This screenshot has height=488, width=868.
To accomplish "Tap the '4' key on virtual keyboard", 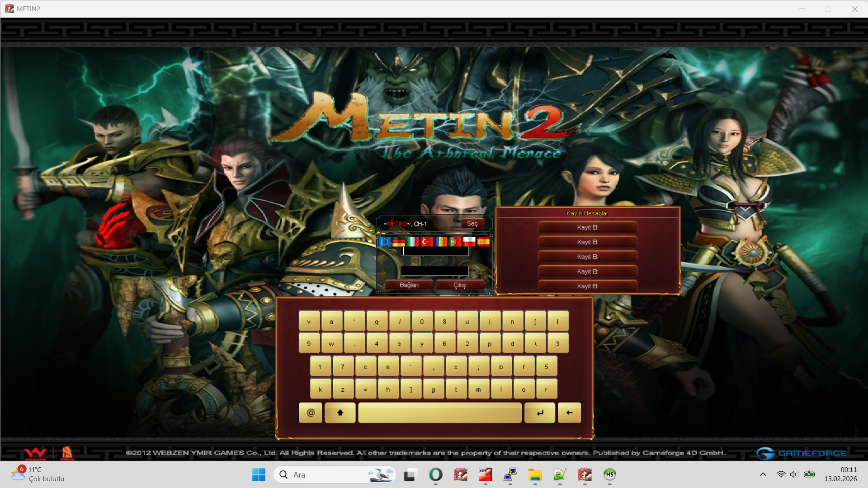I will (377, 343).
